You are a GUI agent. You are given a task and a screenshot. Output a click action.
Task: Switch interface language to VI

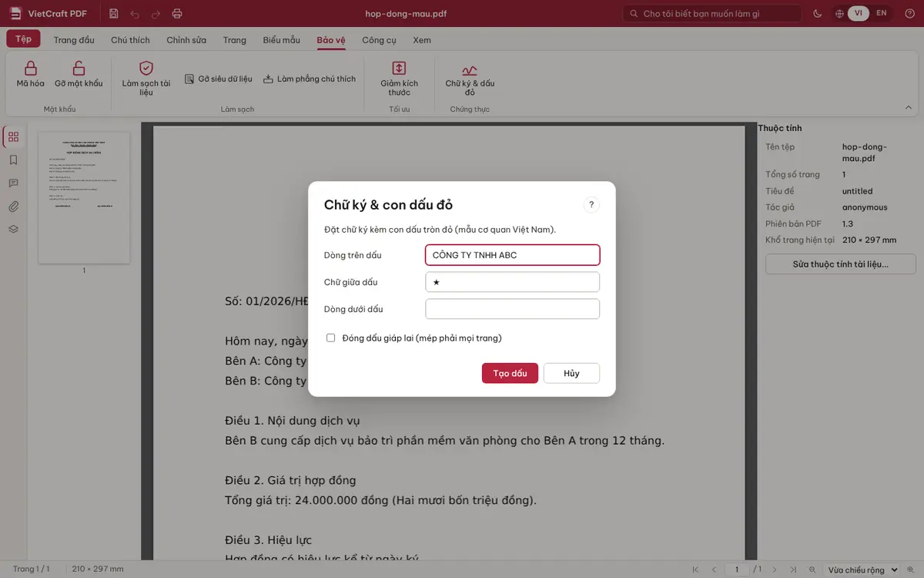point(859,13)
